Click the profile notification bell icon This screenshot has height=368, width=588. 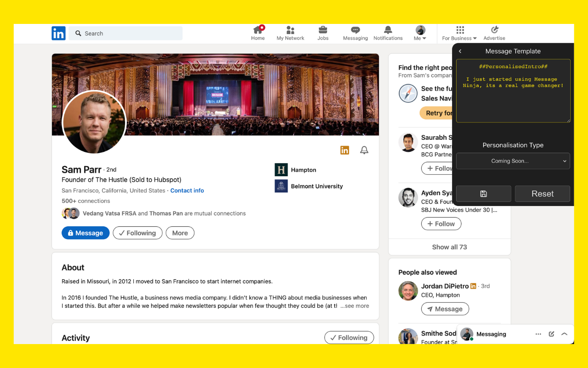pyautogui.click(x=364, y=150)
